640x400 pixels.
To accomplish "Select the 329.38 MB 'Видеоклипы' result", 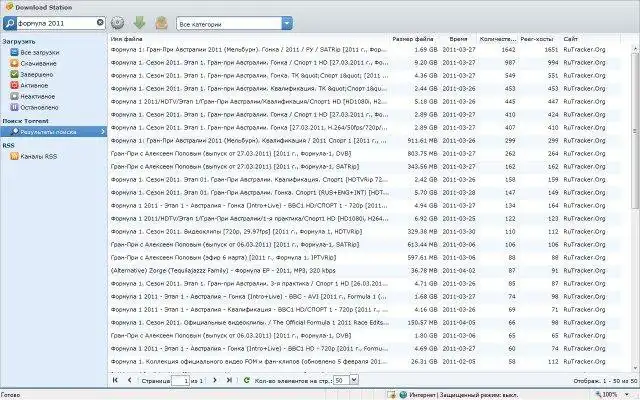I will tap(365, 231).
